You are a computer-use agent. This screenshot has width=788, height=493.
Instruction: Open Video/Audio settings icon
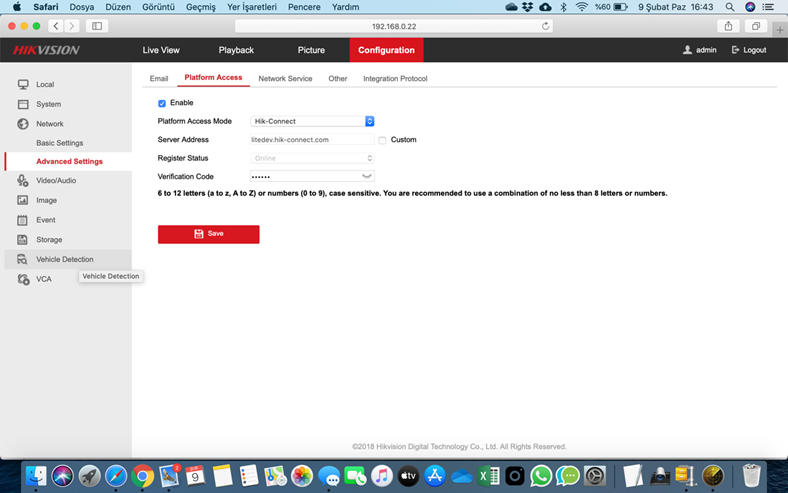(23, 181)
